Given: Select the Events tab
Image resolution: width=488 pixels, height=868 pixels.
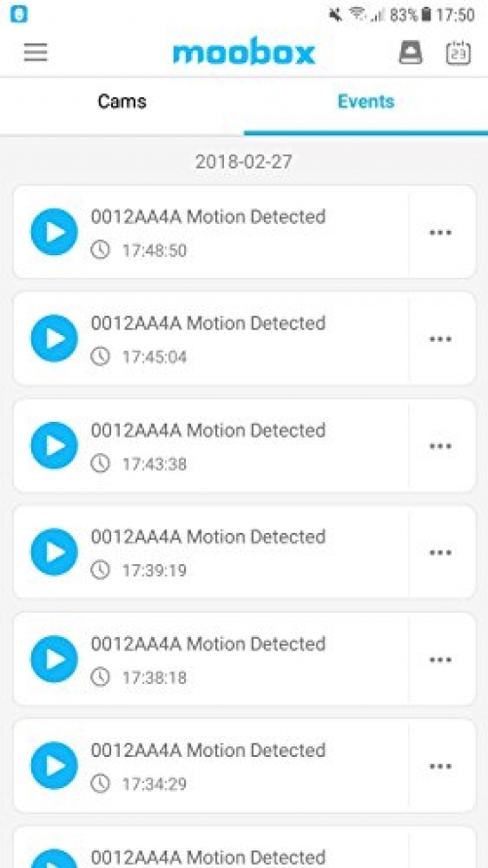Looking at the screenshot, I should (x=365, y=102).
